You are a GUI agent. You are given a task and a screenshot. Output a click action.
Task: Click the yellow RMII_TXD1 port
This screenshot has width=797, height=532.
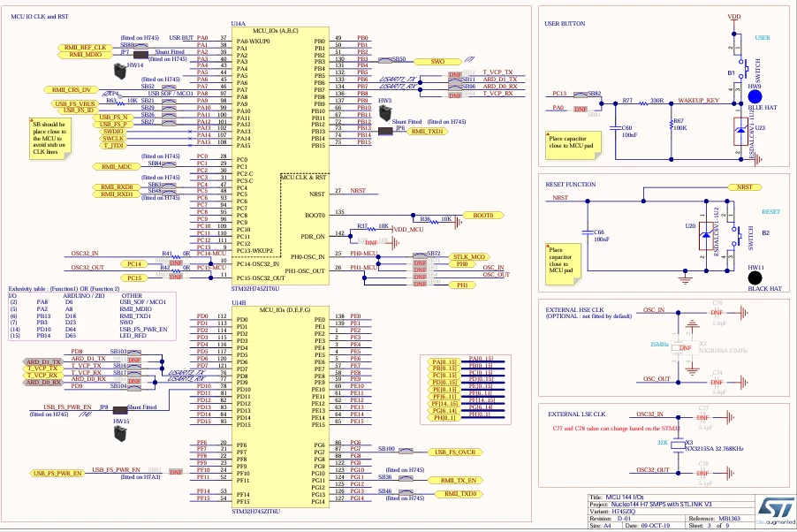427,131
